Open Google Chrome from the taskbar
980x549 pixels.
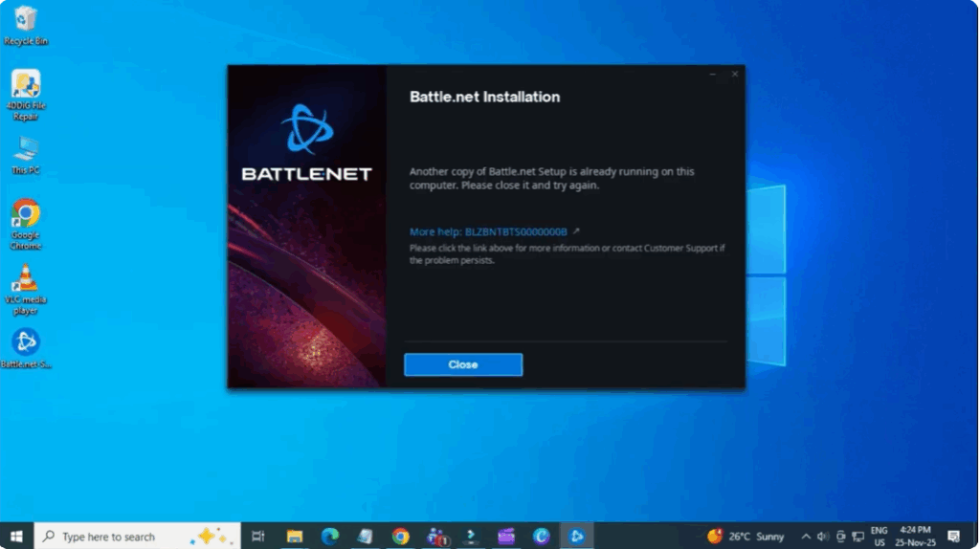[400, 537]
